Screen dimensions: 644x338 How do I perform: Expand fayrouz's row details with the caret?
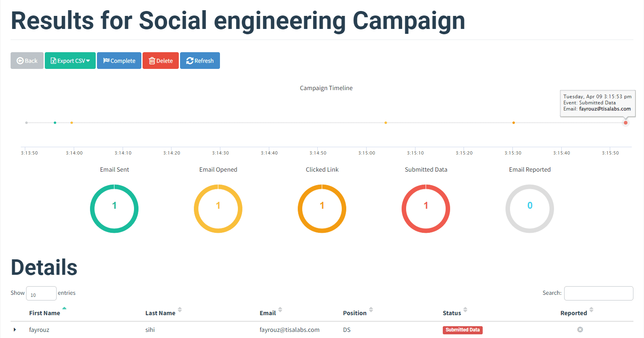(15, 329)
